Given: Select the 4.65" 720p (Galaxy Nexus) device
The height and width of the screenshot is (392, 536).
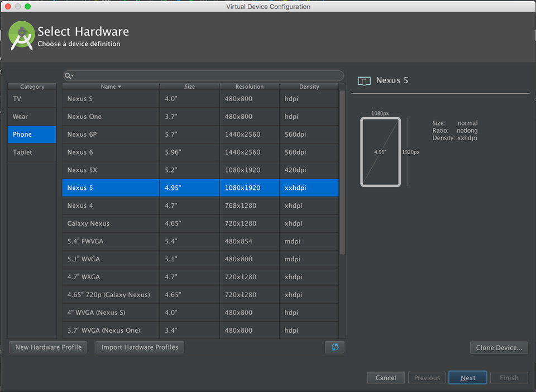Looking at the screenshot, I should click(x=200, y=295).
